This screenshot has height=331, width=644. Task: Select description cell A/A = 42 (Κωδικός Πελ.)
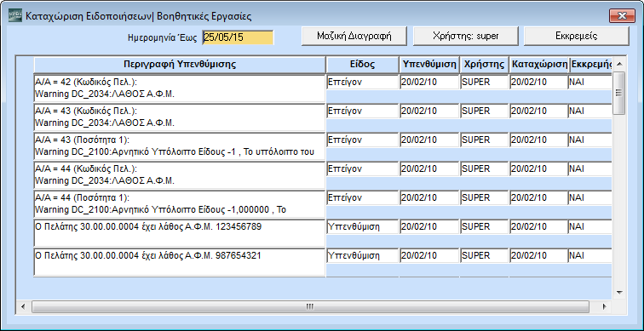tap(180, 88)
